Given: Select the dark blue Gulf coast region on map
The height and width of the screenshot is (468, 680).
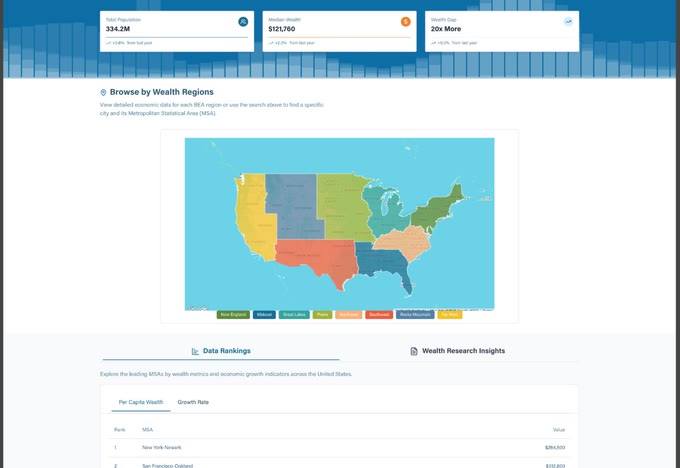Looking at the screenshot, I should (x=382, y=262).
